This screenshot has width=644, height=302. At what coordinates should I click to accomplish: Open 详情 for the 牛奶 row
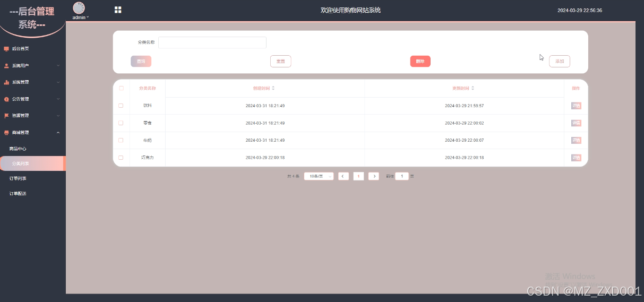(576, 140)
